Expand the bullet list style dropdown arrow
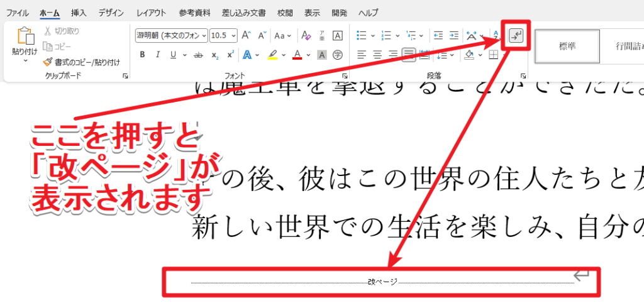Screen dimensions: 644x308 click(373, 36)
